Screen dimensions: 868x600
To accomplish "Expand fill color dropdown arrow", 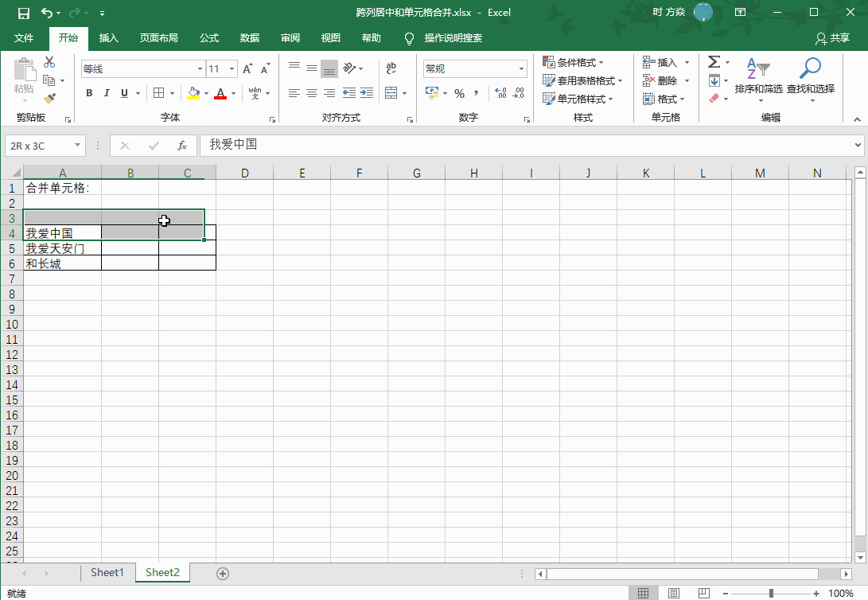I will point(207,93).
